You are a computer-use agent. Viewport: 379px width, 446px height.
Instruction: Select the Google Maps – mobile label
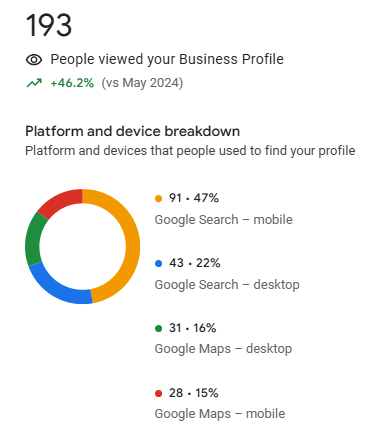220,414
